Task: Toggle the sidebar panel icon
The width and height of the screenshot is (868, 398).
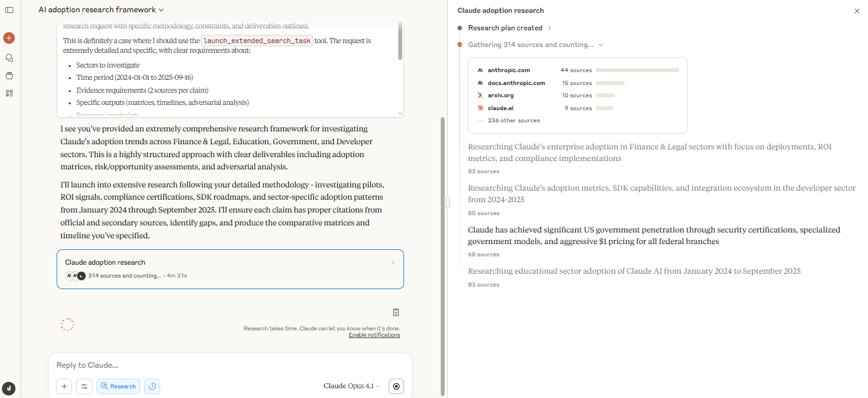Action: point(9,10)
